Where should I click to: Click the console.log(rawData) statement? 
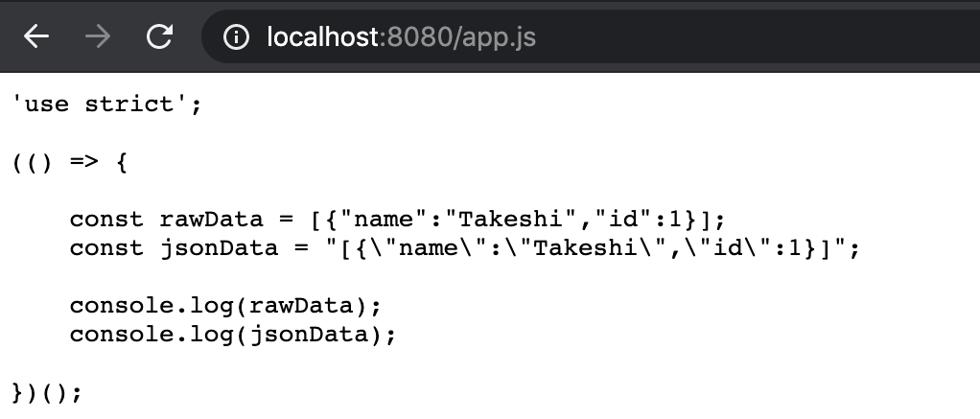pyautogui.click(x=225, y=306)
